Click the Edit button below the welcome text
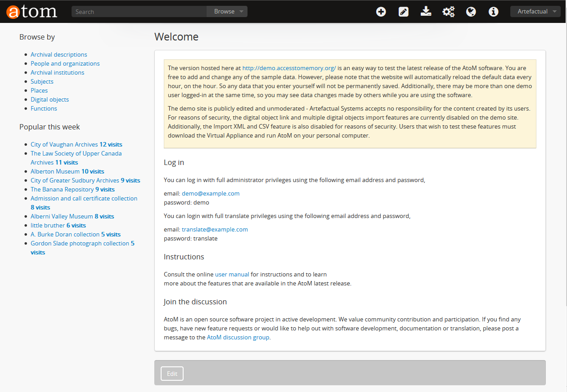The width and height of the screenshot is (567, 392). click(172, 373)
